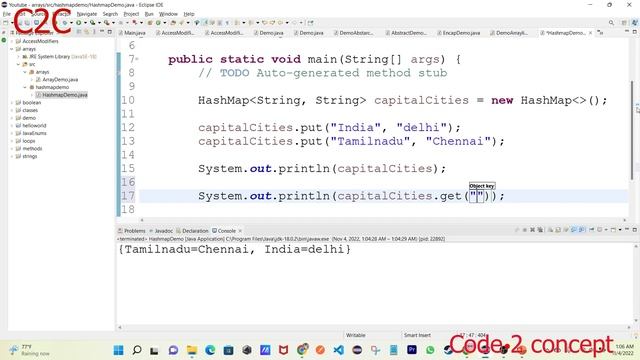Image resolution: width=640 pixels, height=360 pixels.
Task: Select the methods project
Action: (32, 149)
